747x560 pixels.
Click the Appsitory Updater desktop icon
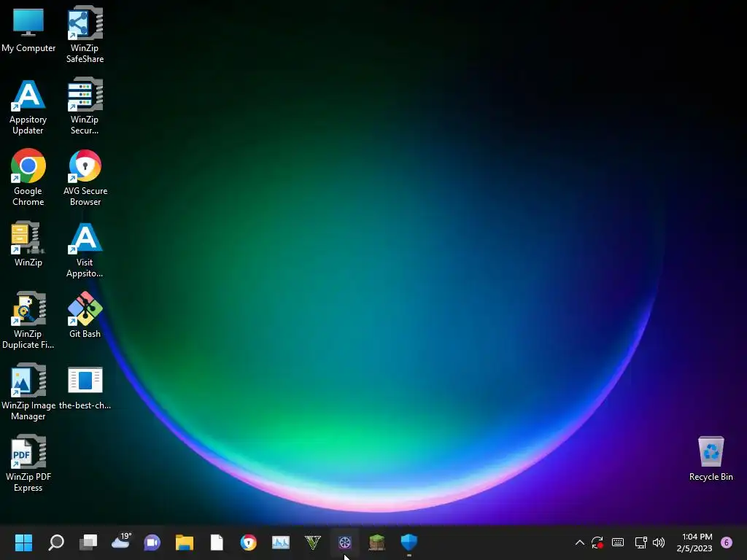click(x=28, y=106)
